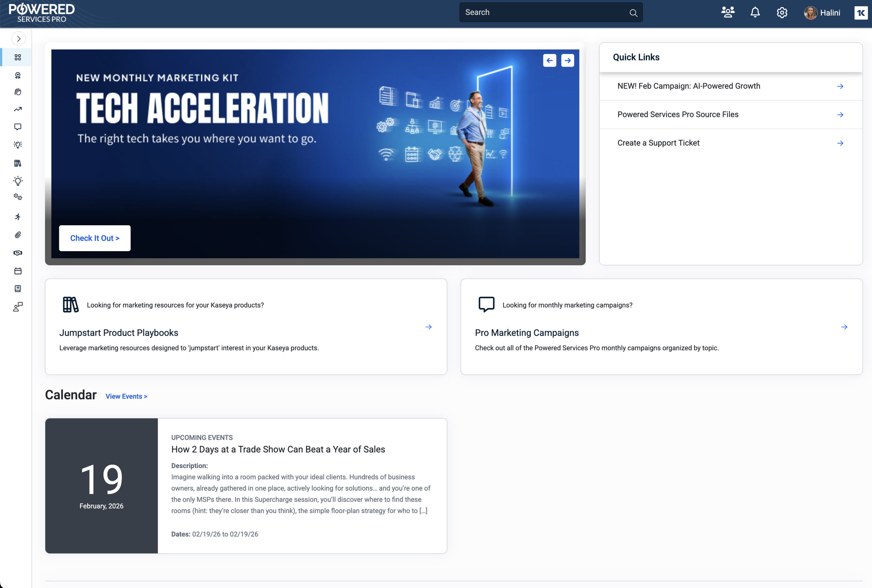Click the View Events link
This screenshot has height=588, width=872.
126,397
